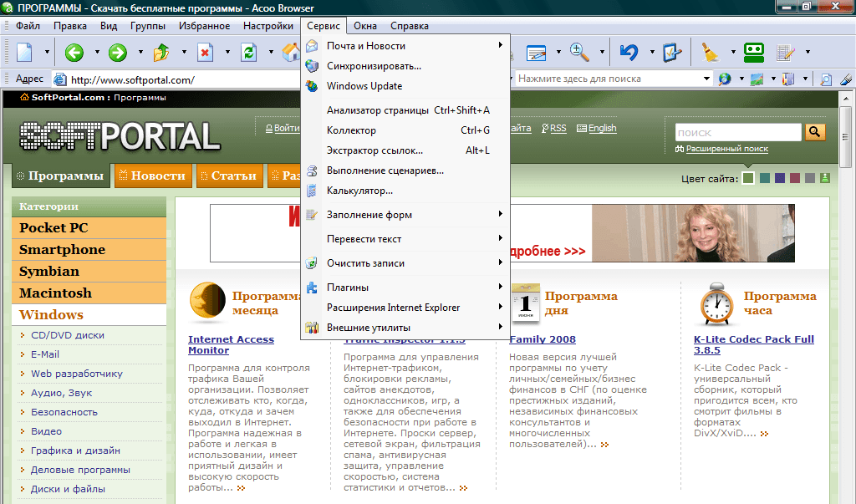856x504 pixels.
Task: Open history dropdown beside Back arrow
Action: 97,53
